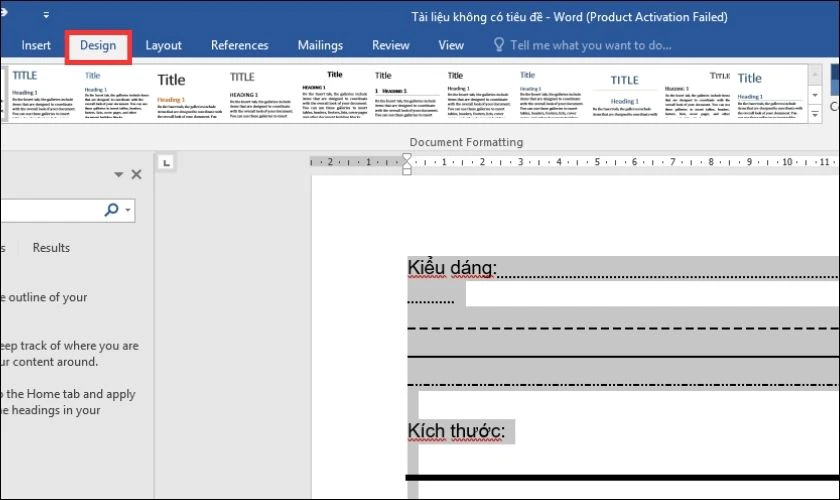Click the gallery's next row arrow
840x500 pixels.
[815, 95]
